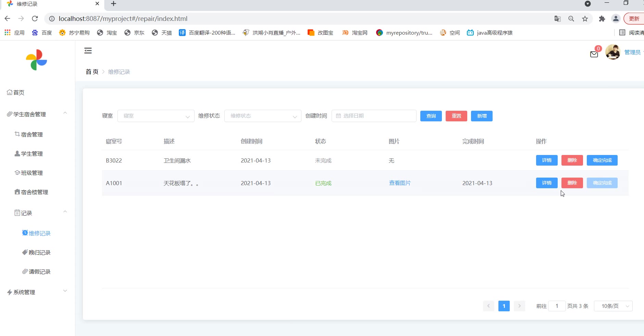The height and width of the screenshot is (336, 644).
Task: Toggle the sidebar collapse hamburger icon
Action: [x=88, y=51]
